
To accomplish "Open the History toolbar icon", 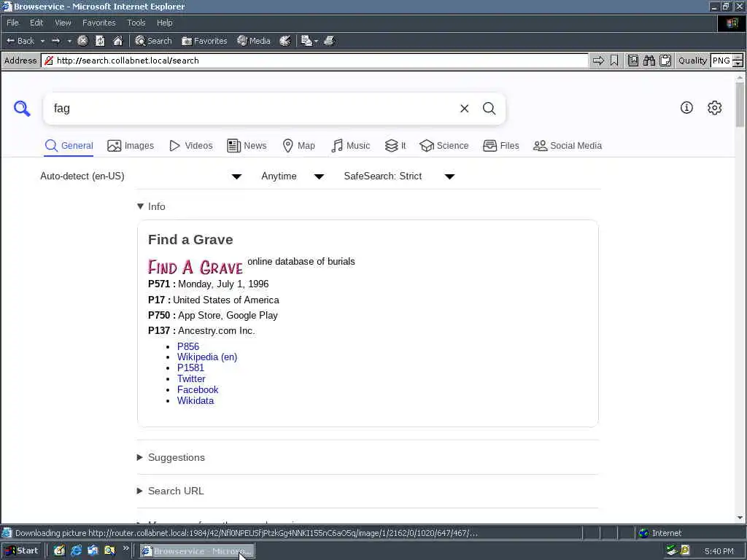I will tap(285, 41).
